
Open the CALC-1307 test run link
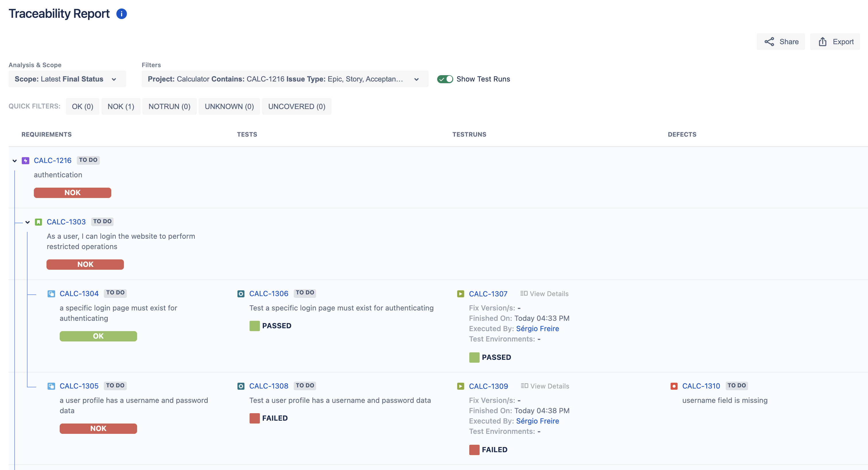(x=488, y=294)
